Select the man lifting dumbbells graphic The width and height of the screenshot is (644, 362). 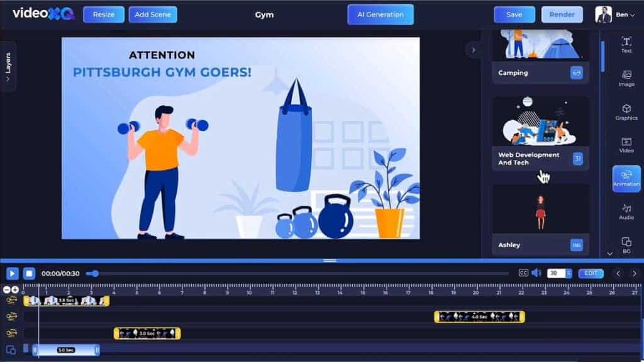162,172
